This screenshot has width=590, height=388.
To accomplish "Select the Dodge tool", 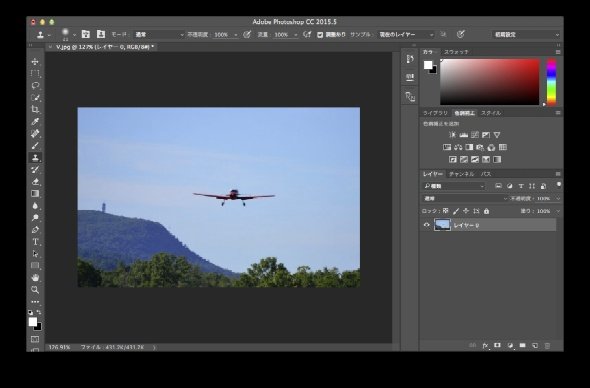I will point(35,218).
